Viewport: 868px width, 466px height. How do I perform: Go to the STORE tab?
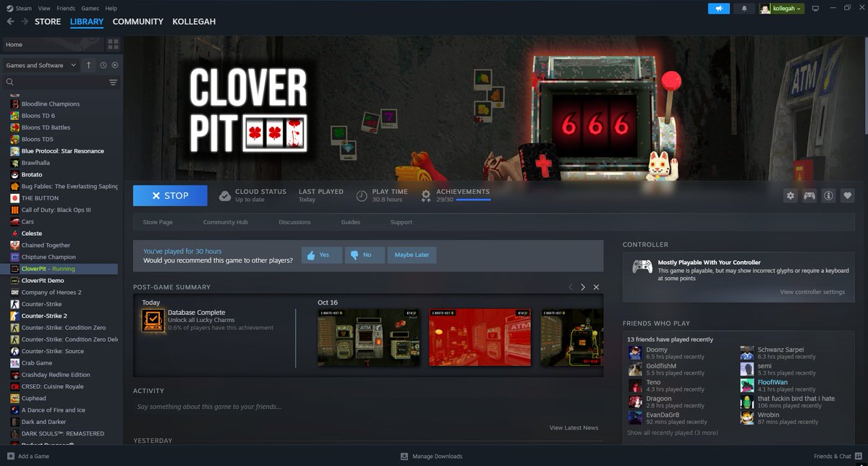pos(48,22)
